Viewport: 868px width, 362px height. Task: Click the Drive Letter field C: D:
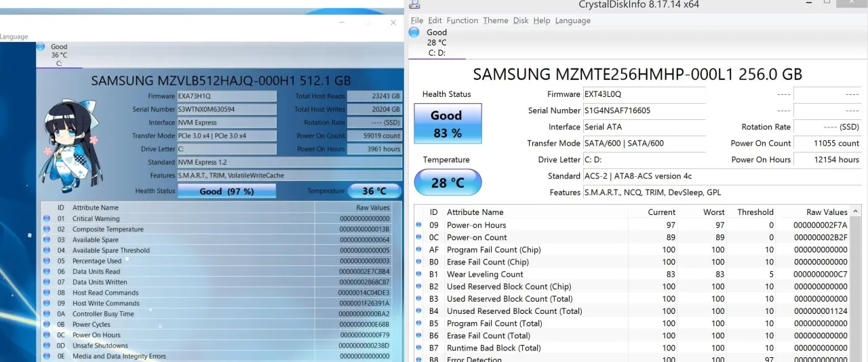pyautogui.click(x=644, y=159)
